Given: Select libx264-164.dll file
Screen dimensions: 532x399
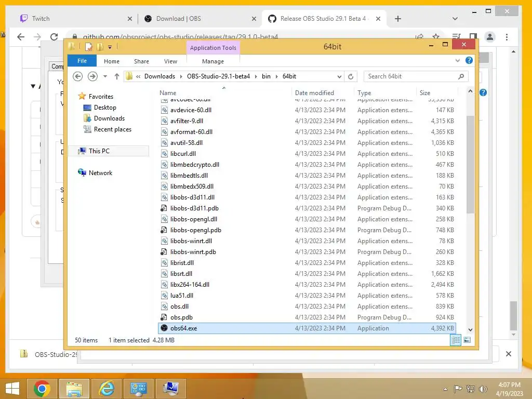Looking at the screenshot, I should click(190, 284).
